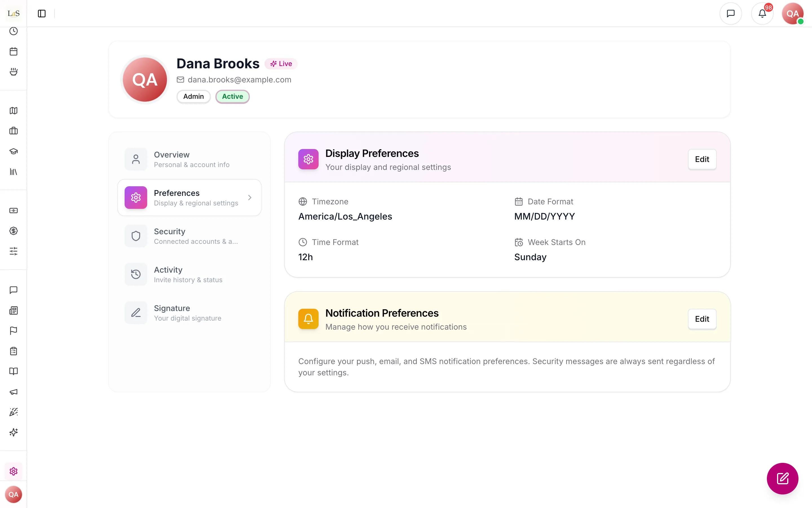Edit Notification Preferences

[x=702, y=319]
